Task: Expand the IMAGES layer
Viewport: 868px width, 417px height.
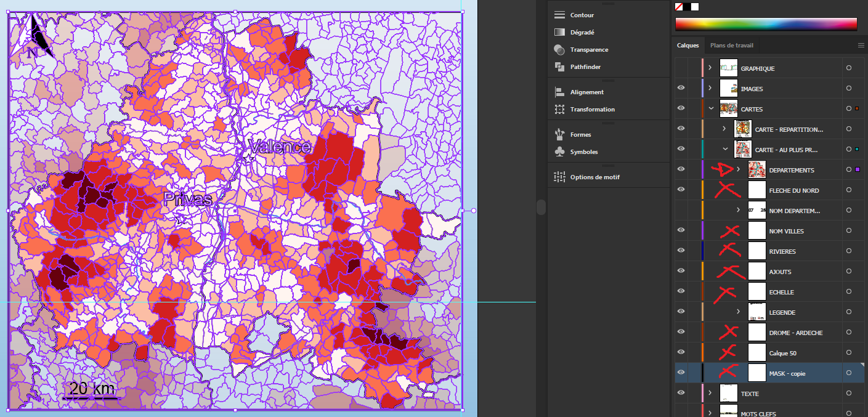Action: coord(710,88)
